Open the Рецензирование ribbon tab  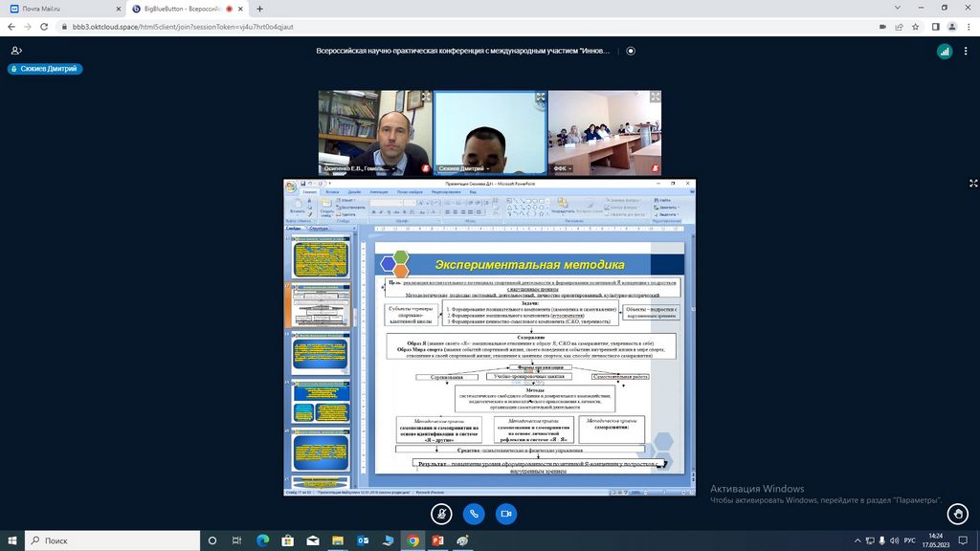(x=446, y=191)
